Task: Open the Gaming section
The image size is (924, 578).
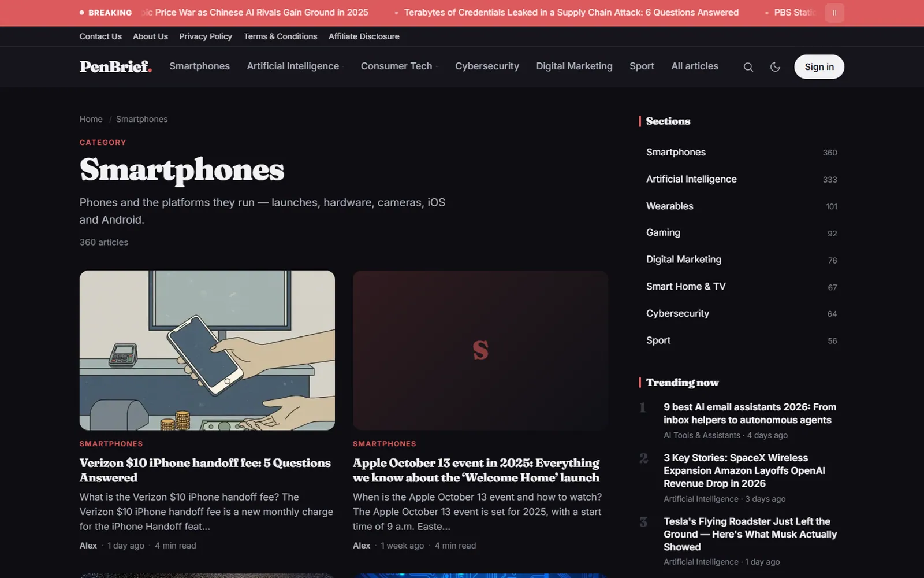Action: 742,232
